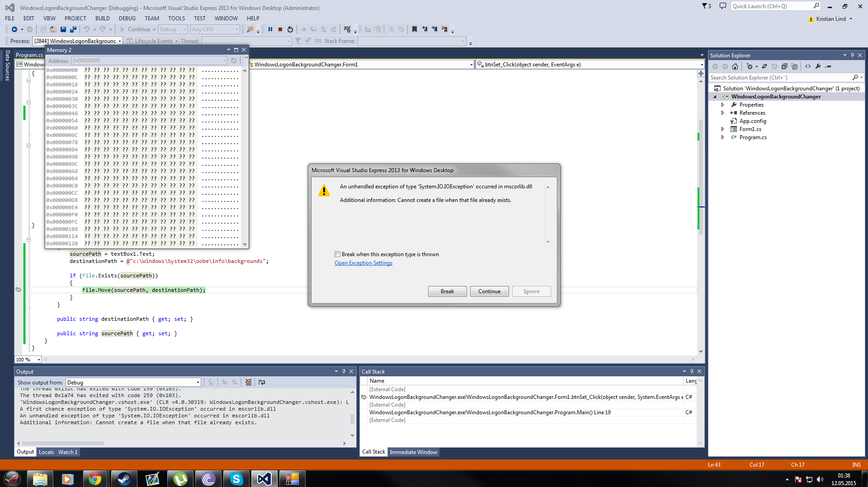Screen dimensions: 868x487
Task: Expand the Program.cs node in Solution Explorer
Action: click(722, 137)
